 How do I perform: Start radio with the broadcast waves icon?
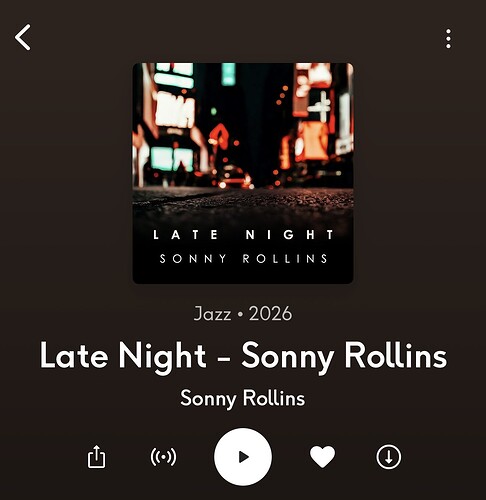click(x=163, y=457)
